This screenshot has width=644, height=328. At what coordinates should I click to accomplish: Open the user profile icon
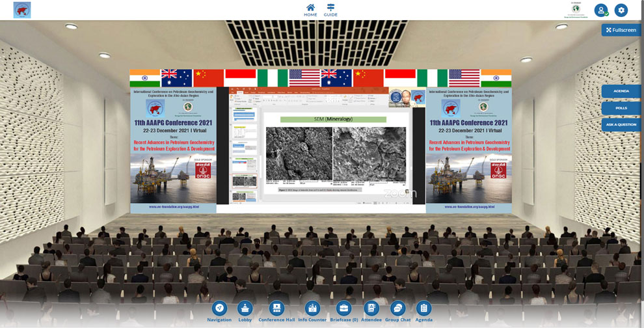(x=601, y=10)
